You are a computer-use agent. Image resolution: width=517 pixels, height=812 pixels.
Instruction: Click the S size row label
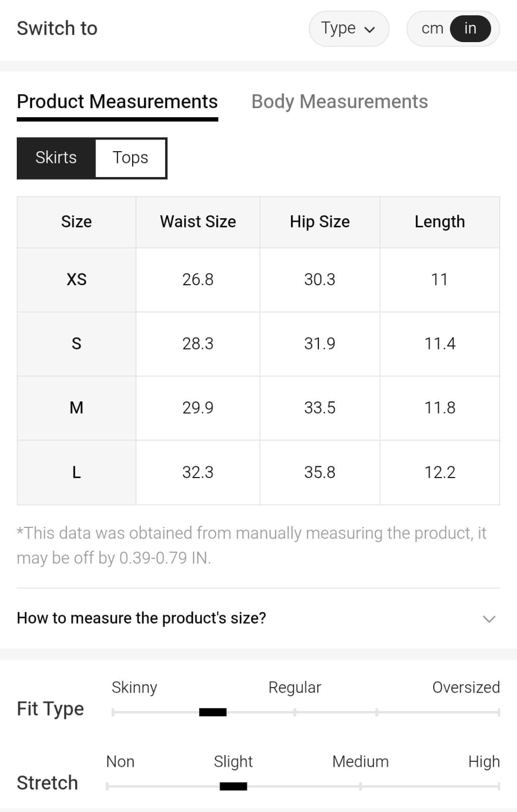(77, 344)
